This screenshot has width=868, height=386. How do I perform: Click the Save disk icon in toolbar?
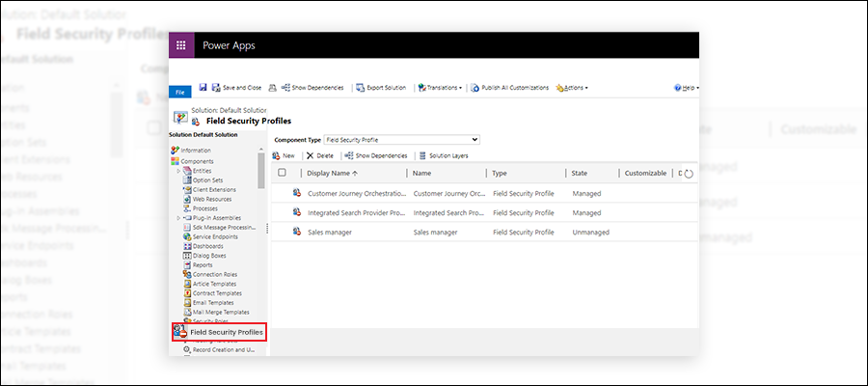[x=203, y=87]
